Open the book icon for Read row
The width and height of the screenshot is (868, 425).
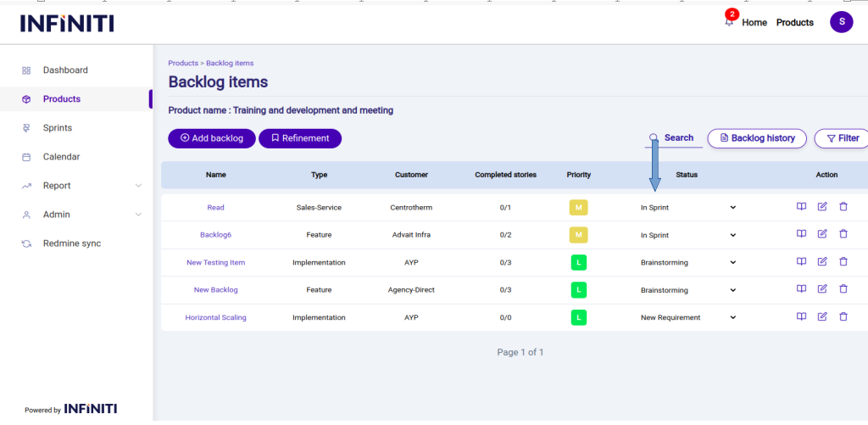pos(801,207)
